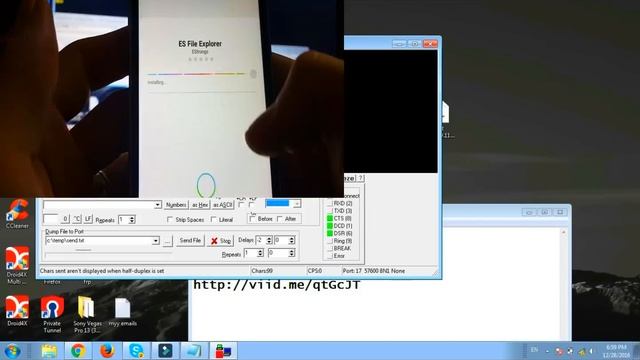Viewport: 640px width, 360px height.
Task: Adjust the lower Repeats second spinner
Action: coord(291,253)
